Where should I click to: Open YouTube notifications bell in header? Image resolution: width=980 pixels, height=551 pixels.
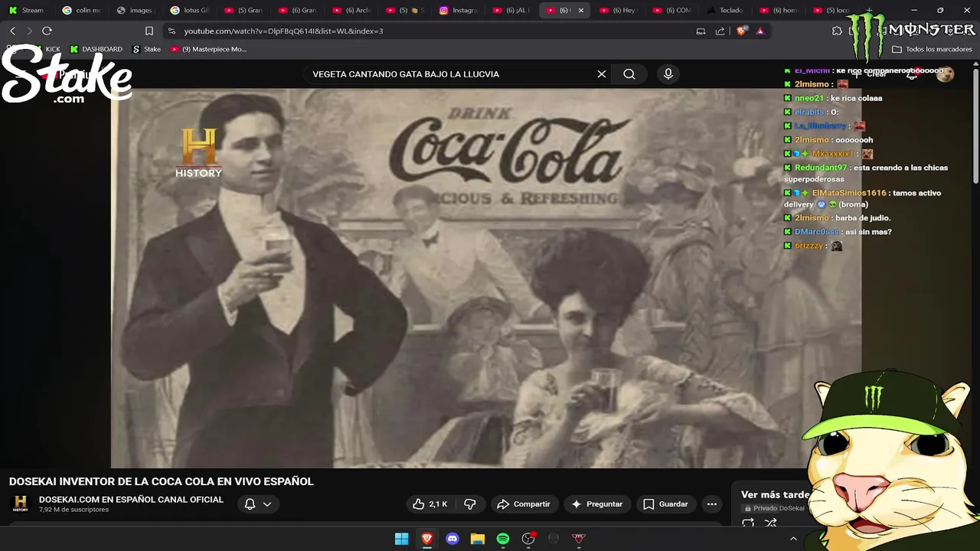[912, 74]
